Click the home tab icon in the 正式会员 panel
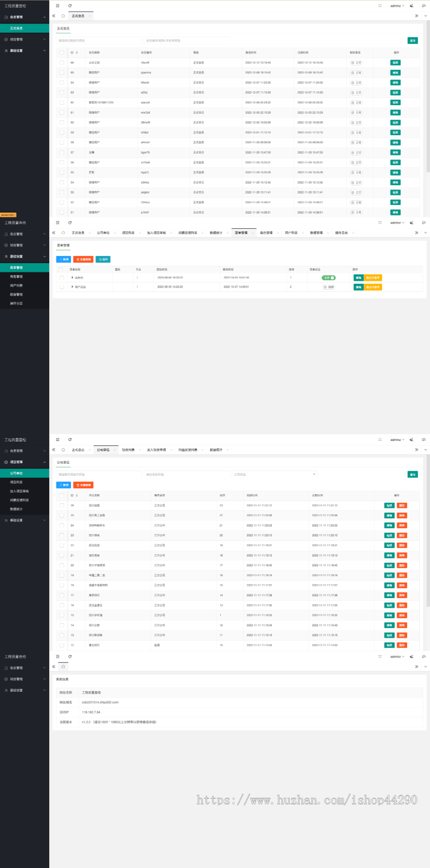Viewport: 430px width, 868px height. (x=63, y=16)
